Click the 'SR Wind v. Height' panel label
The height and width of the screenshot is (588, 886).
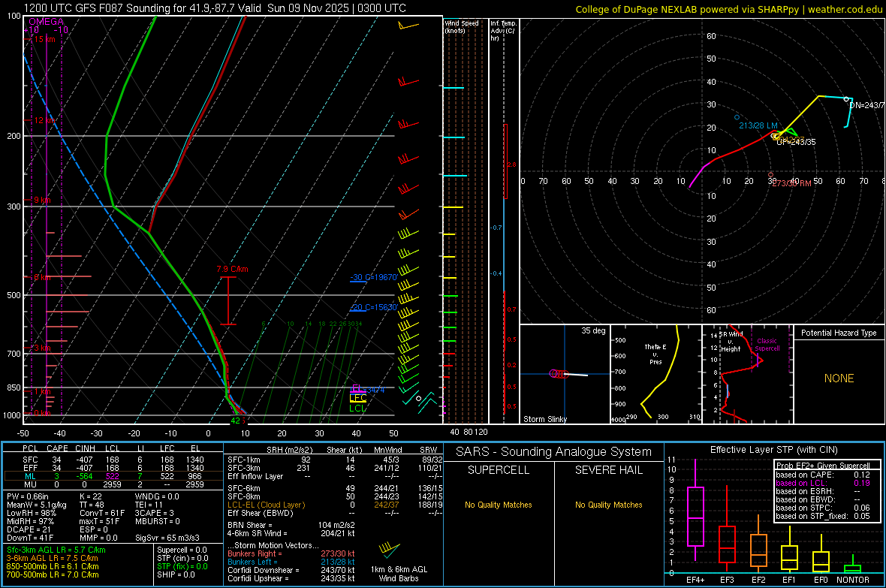(x=731, y=342)
